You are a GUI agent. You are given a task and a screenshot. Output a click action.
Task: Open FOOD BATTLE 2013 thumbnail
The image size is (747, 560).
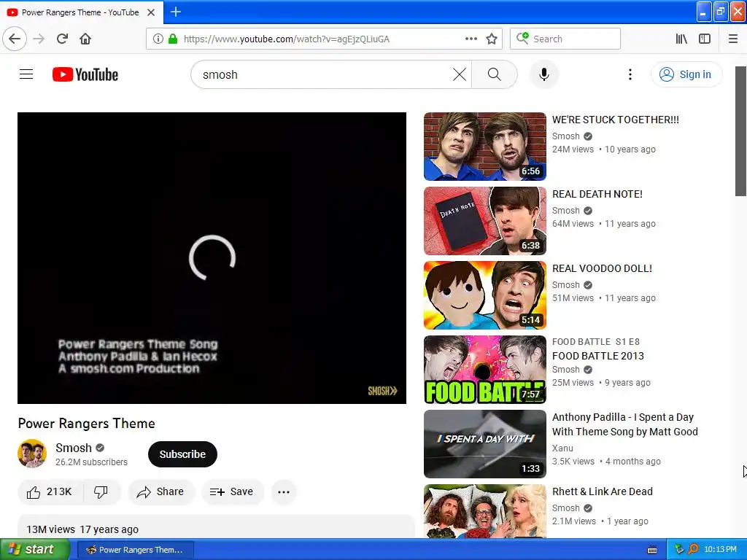[484, 370]
